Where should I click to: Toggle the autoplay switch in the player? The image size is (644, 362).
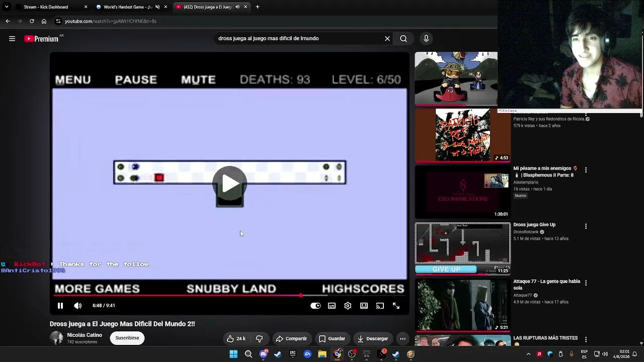(x=315, y=306)
